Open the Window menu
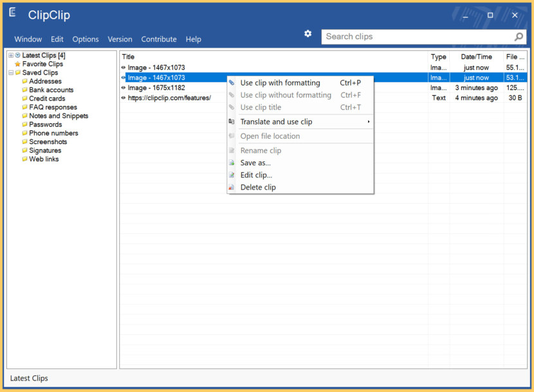The width and height of the screenshot is (534, 392). (28, 39)
